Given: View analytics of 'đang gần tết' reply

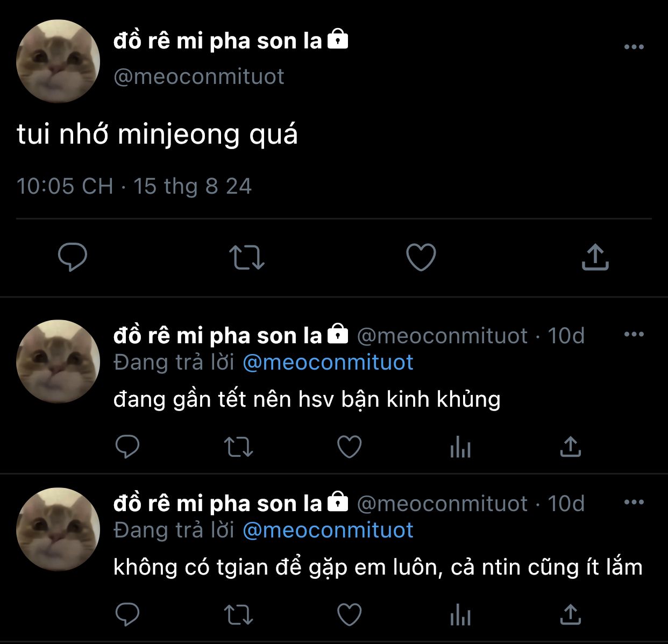Looking at the screenshot, I should 460,447.
